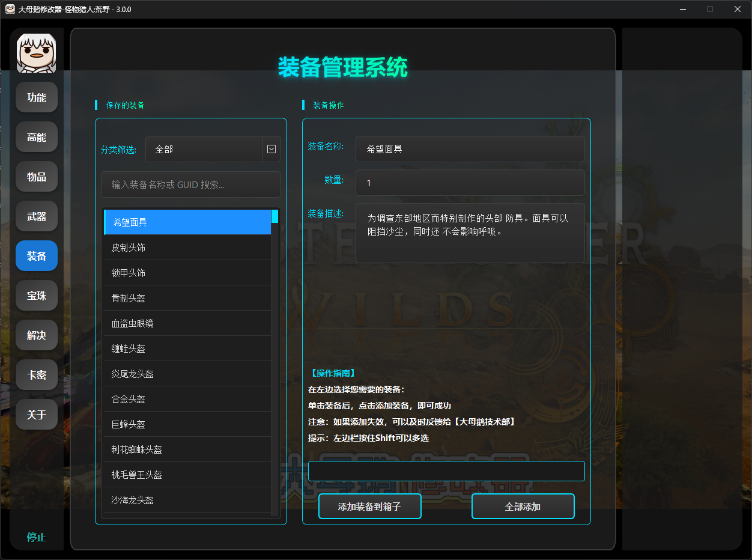Open the 关于 tab
This screenshot has width=752, height=560.
(37, 415)
